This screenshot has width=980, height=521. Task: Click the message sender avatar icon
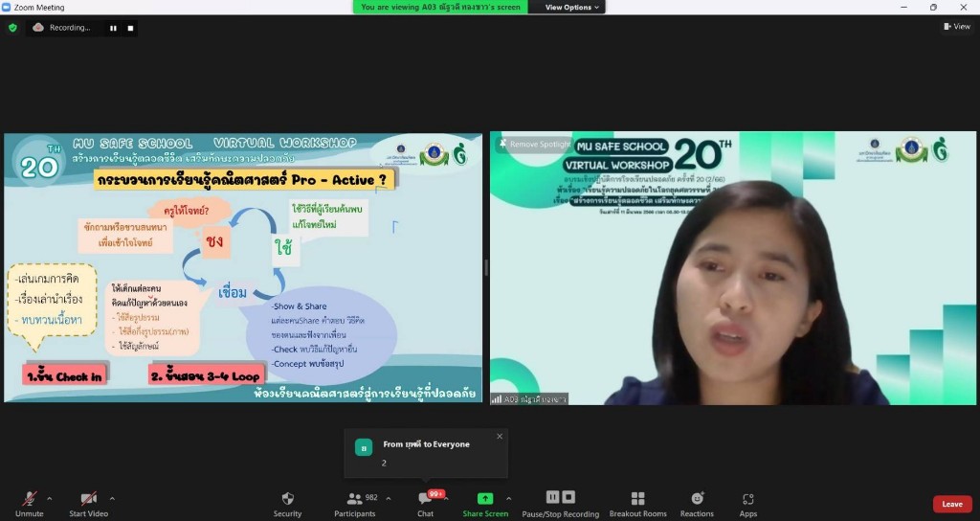coord(363,447)
